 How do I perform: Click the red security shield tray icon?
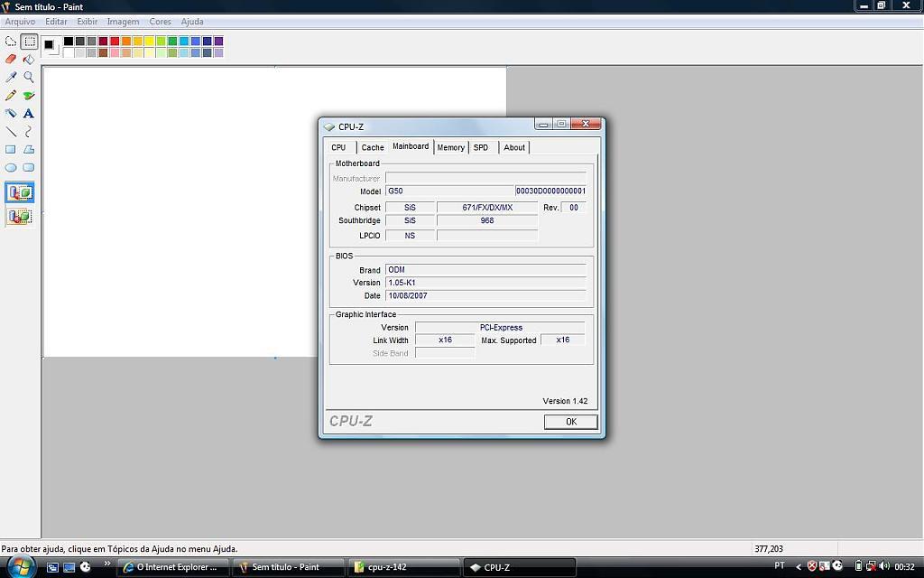click(811, 567)
